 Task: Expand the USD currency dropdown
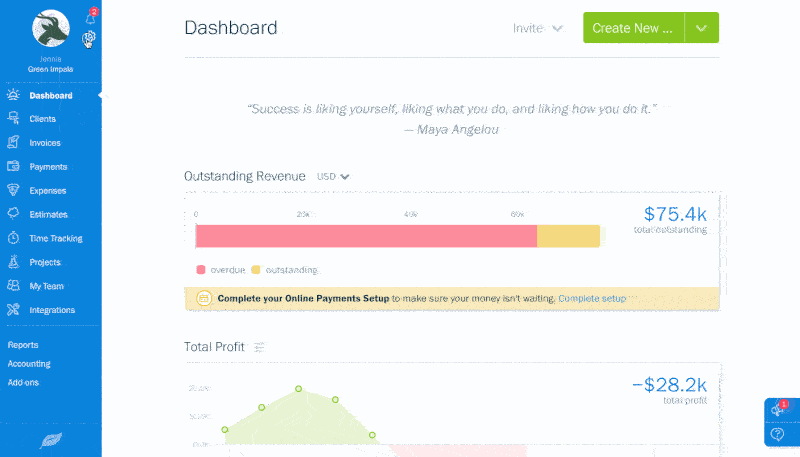pos(334,176)
